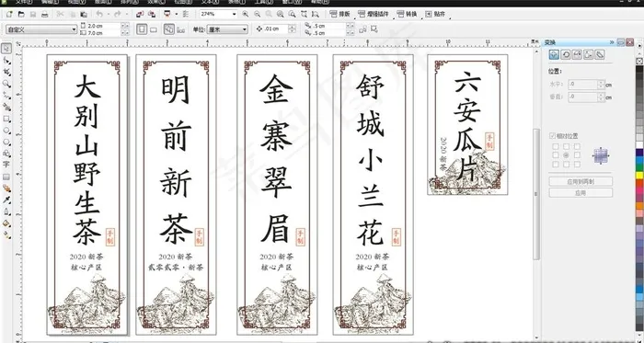
Task: Click the Paste clipboard icon
Action: pos(84,14)
